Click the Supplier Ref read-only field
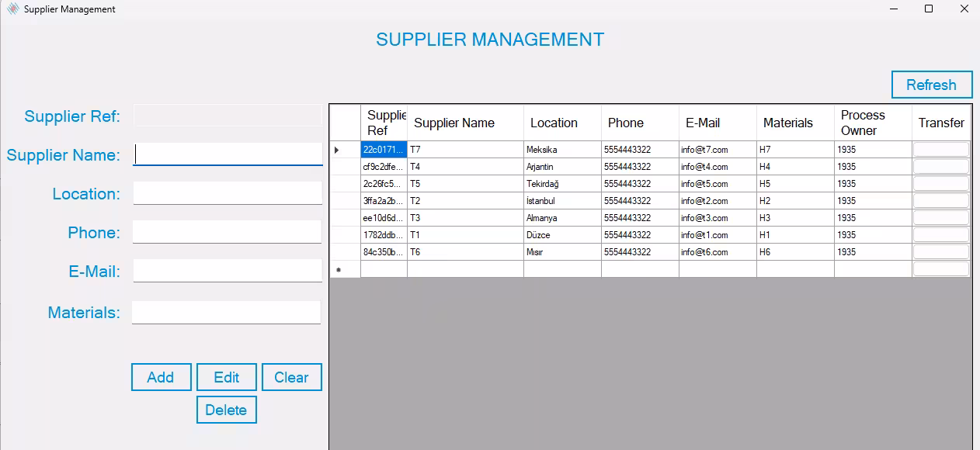Screen dimensions: 980x450 (x=228, y=116)
